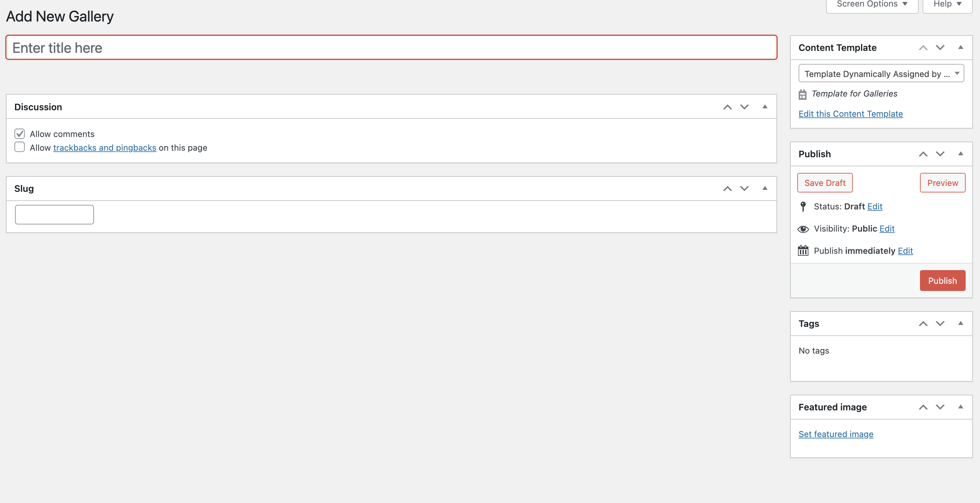This screenshot has width=980, height=503.
Task: Uncheck the Allow comments checkbox
Action: pyautogui.click(x=20, y=134)
